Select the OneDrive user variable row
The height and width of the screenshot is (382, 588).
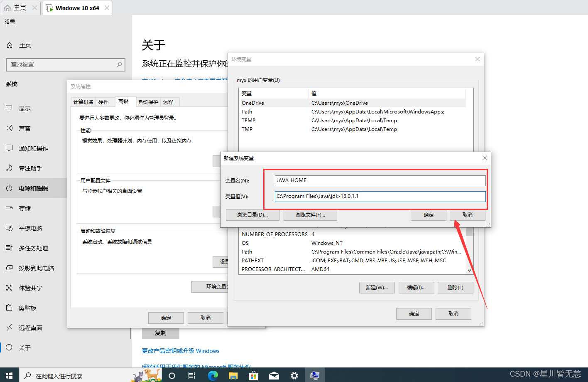353,103
